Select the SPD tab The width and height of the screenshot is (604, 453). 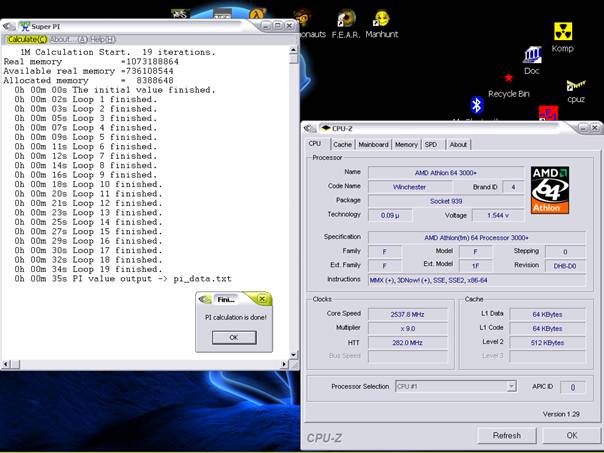coord(431,145)
